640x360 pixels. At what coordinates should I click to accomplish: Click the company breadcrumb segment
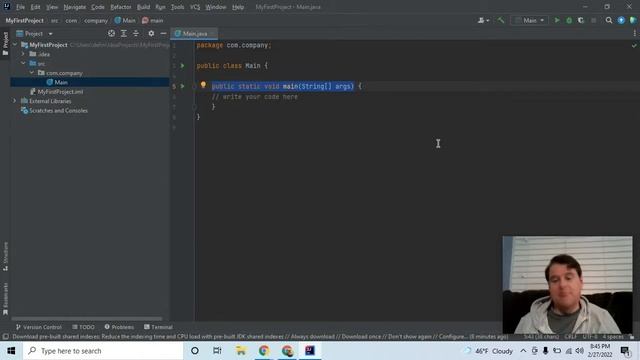(x=96, y=20)
